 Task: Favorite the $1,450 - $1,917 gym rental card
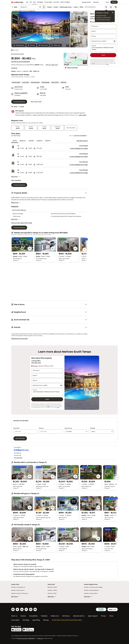(98, 508)
